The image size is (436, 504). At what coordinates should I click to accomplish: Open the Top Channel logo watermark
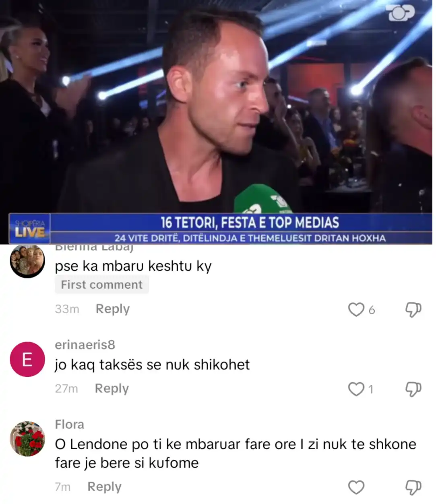click(x=401, y=13)
